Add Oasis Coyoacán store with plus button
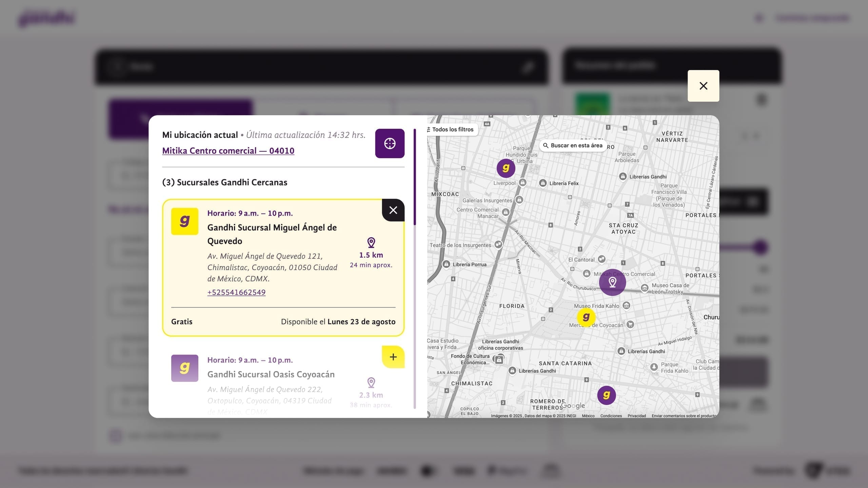The image size is (868, 488). pyautogui.click(x=393, y=357)
